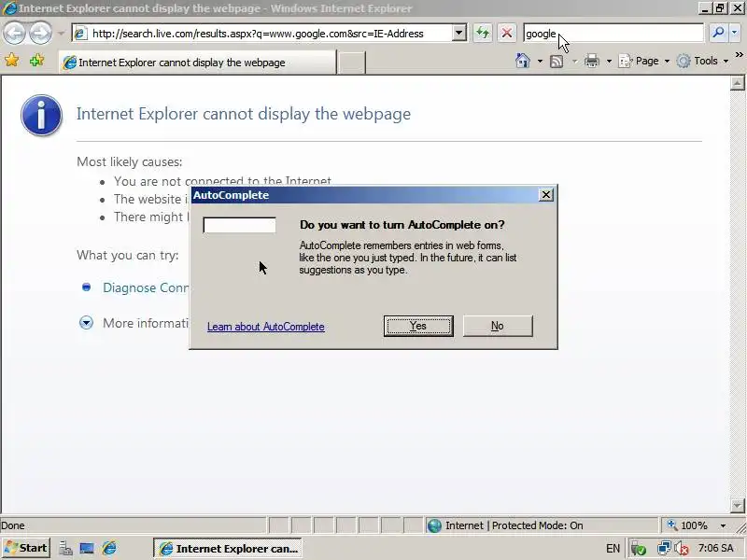Click Add to Favorites icon
The height and width of the screenshot is (560, 747).
36,61
